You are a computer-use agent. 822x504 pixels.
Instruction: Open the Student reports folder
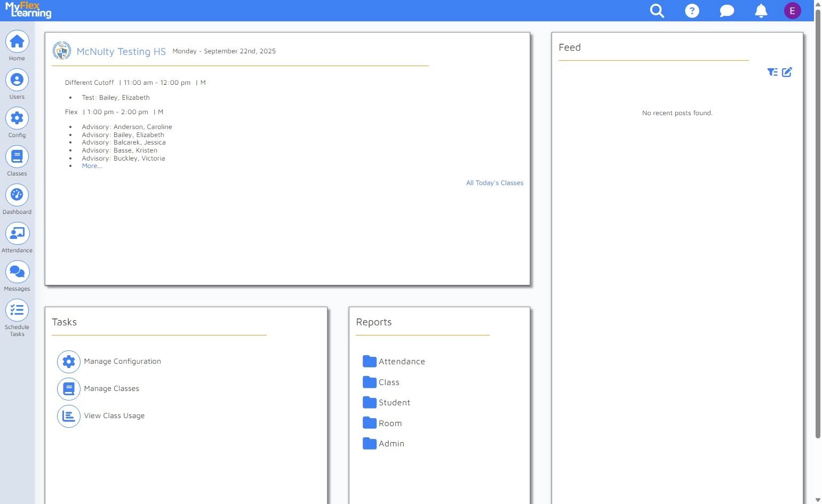pos(370,402)
